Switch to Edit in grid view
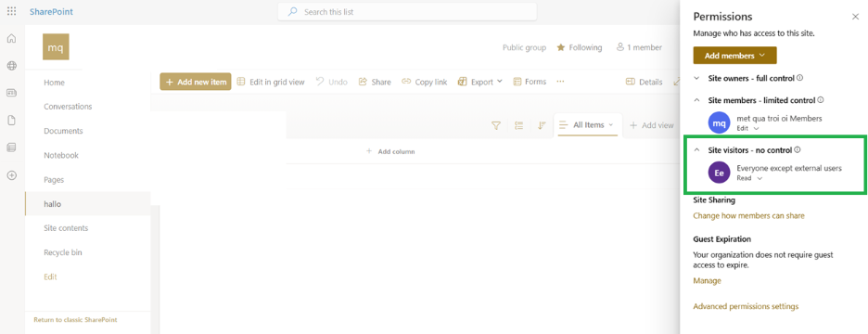 tap(271, 82)
